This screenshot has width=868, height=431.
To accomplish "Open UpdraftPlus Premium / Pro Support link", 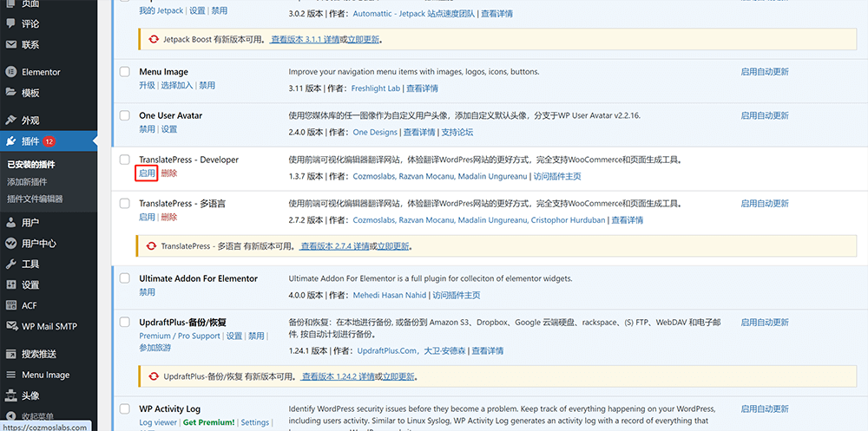I will click(x=180, y=336).
